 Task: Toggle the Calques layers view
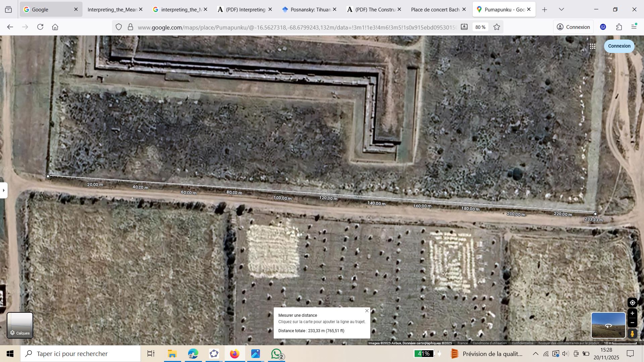pyautogui.click(x=20, y=325)
